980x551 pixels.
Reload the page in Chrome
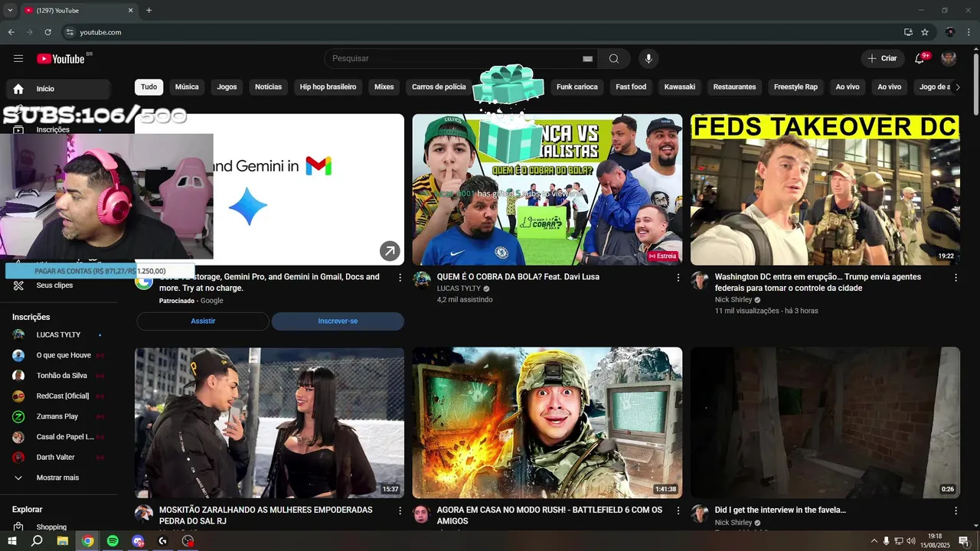[47, 32]
